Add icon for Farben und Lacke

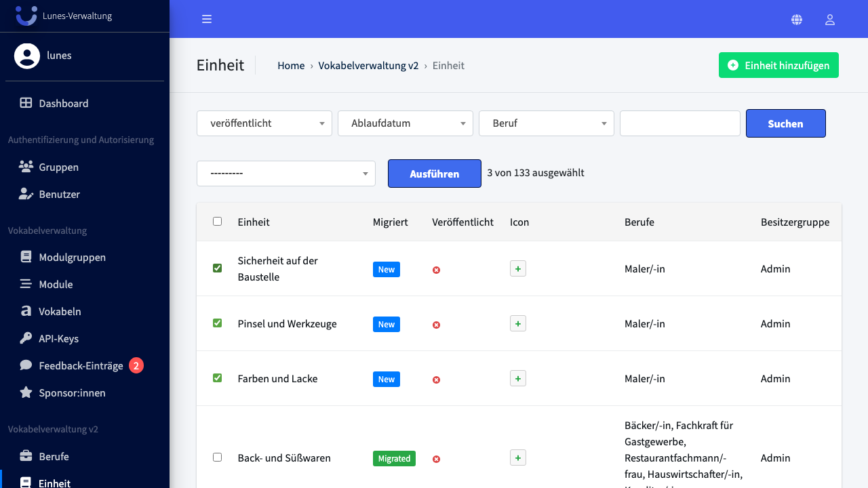point(518,379)
